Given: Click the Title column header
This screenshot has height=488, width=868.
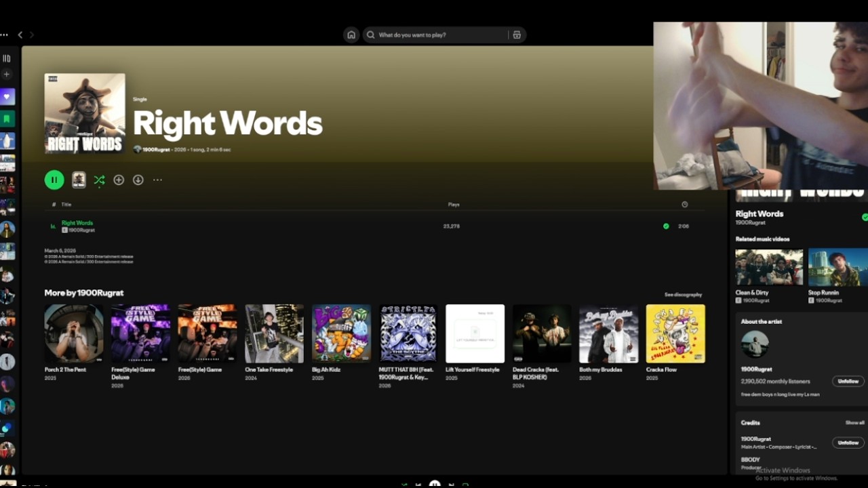Looking at the screenshot, I should pyautogui.click(x=66, y=204).
